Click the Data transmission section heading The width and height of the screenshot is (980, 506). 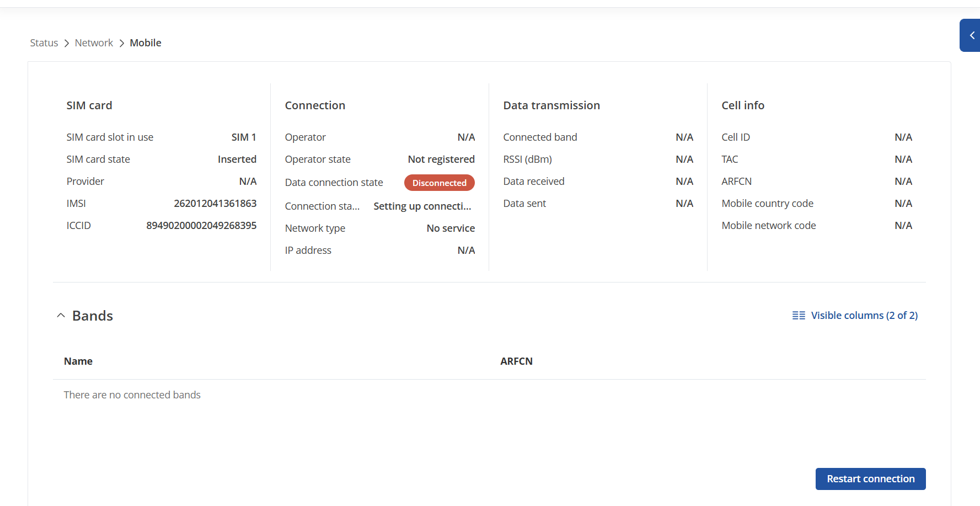(551, 105)
